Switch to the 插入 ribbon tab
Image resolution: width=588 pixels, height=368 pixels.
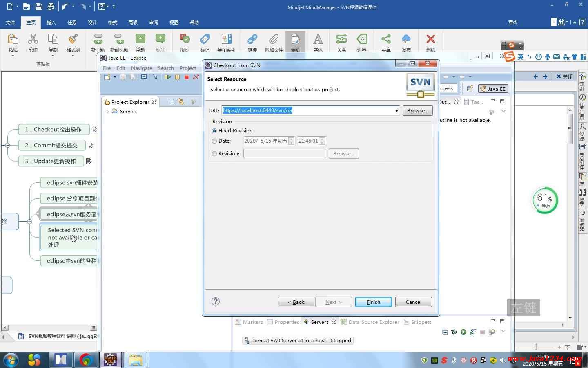click(51, 22)
